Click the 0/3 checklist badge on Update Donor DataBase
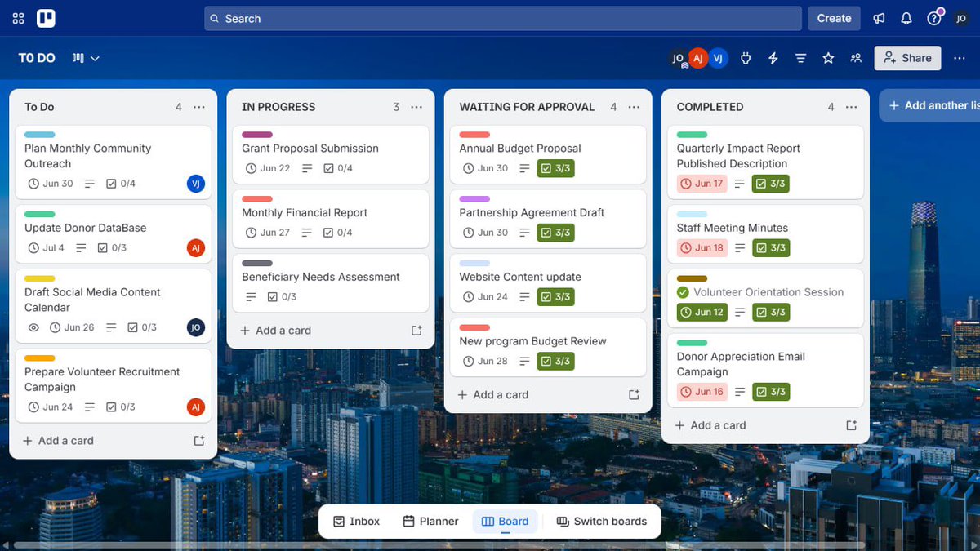Viewport: 980px width, 551px height. pyautogui.click(x=112, y=248)
